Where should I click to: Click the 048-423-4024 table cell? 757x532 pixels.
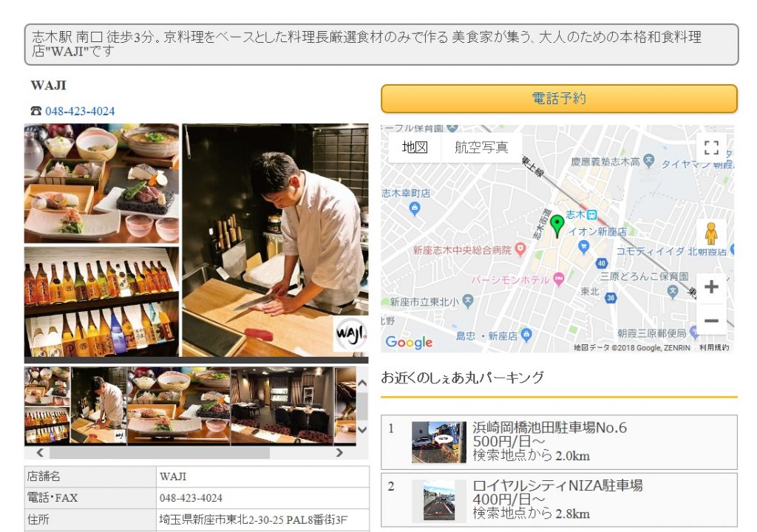point(262,498)
